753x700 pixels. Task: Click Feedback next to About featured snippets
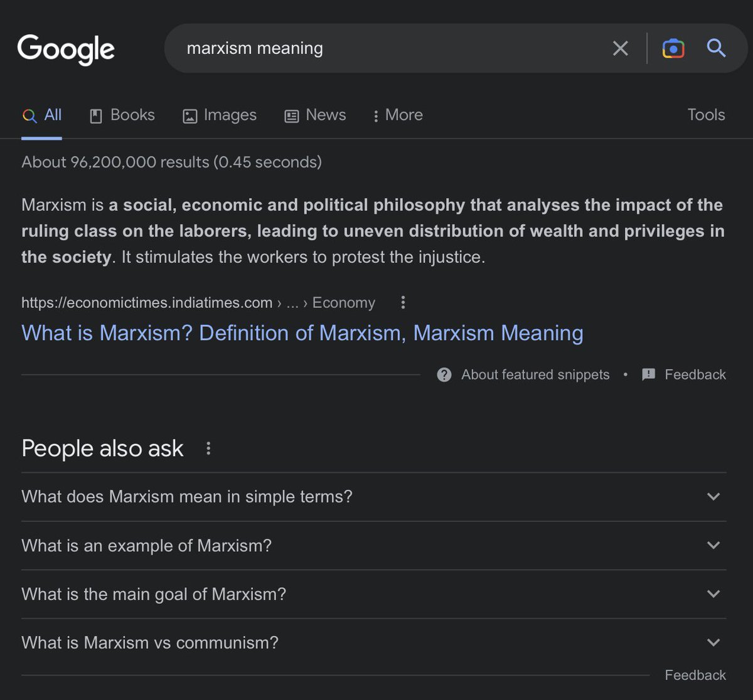(695, 374)
